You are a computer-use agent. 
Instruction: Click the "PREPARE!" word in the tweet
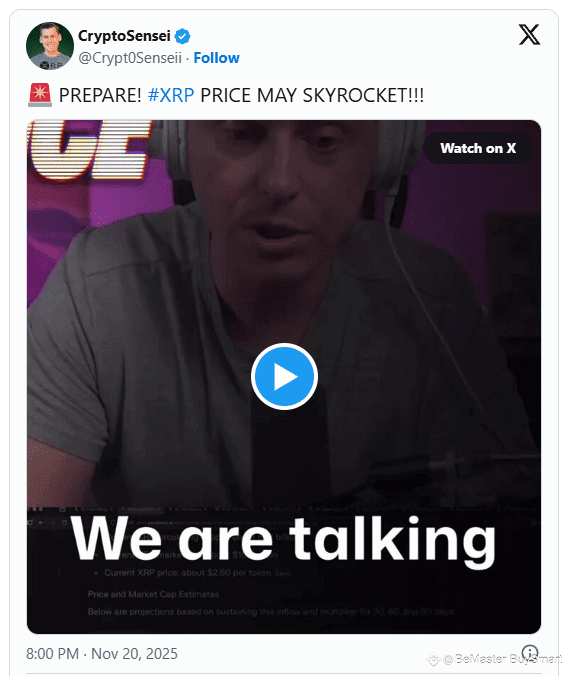[x=100, y=95]
